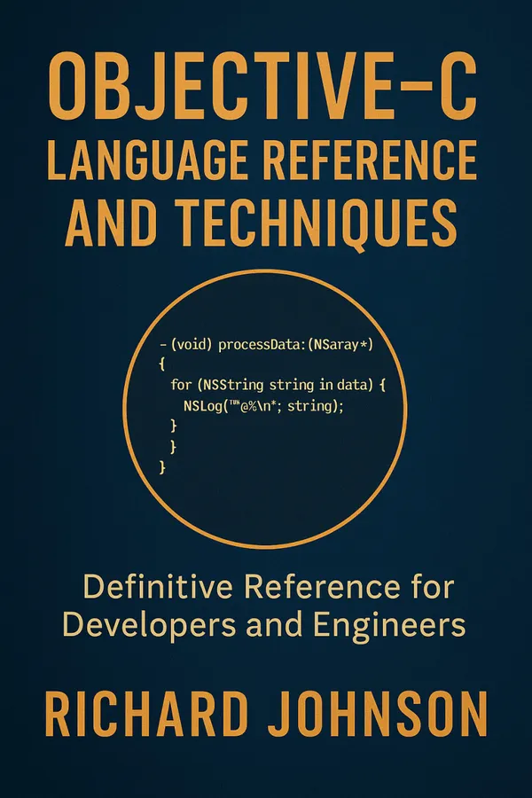
Task: Click the line "LANGUAGE REFERENCE"
Action: click(x=262, y=160)
